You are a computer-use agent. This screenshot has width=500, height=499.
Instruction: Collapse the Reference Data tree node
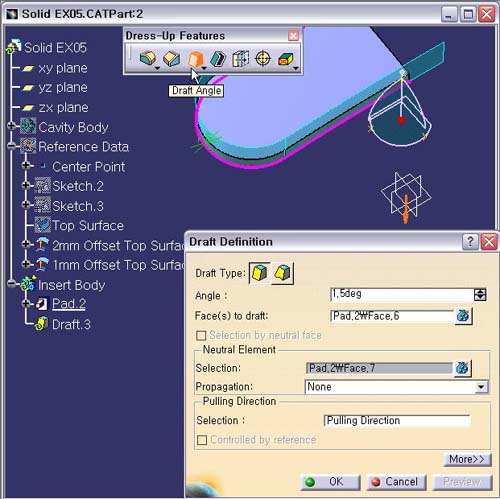pyautogui.click(x=11, y=146)
